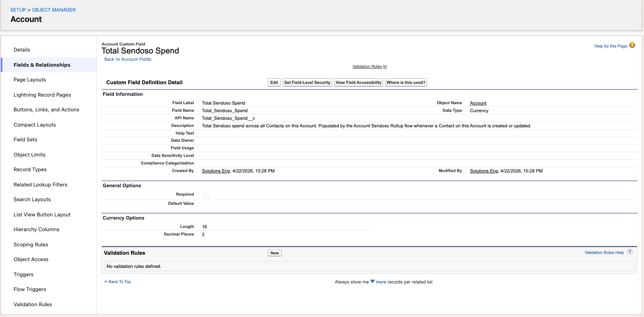The width and height of the screenshot is (644, 317).
Task: Click Set Field-Level Security button
Action: 307,83
